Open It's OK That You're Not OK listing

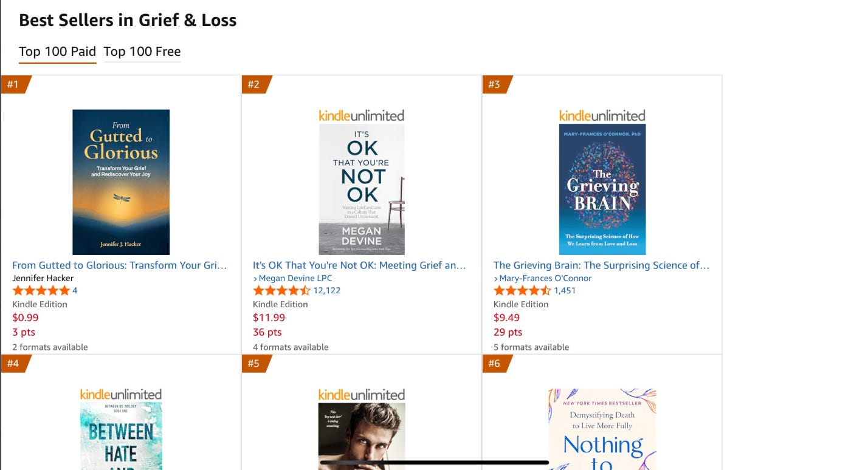click(360, 265)
